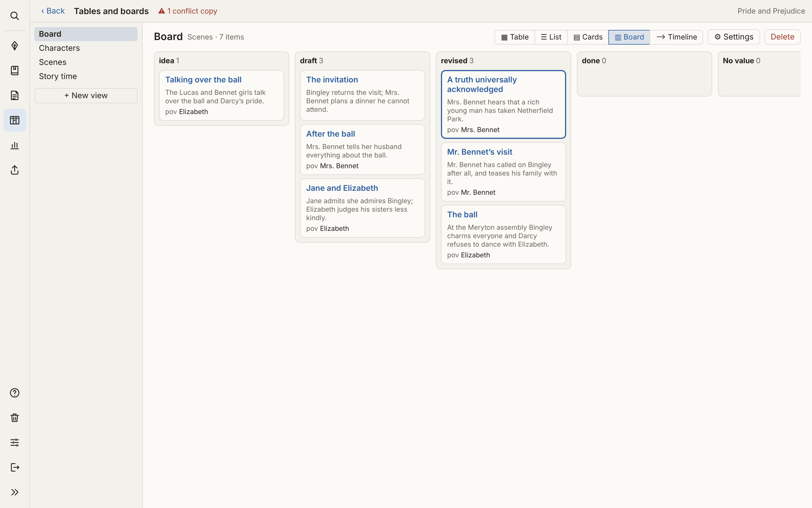
Task: Open The ball scene card
Action: (503, 235)
